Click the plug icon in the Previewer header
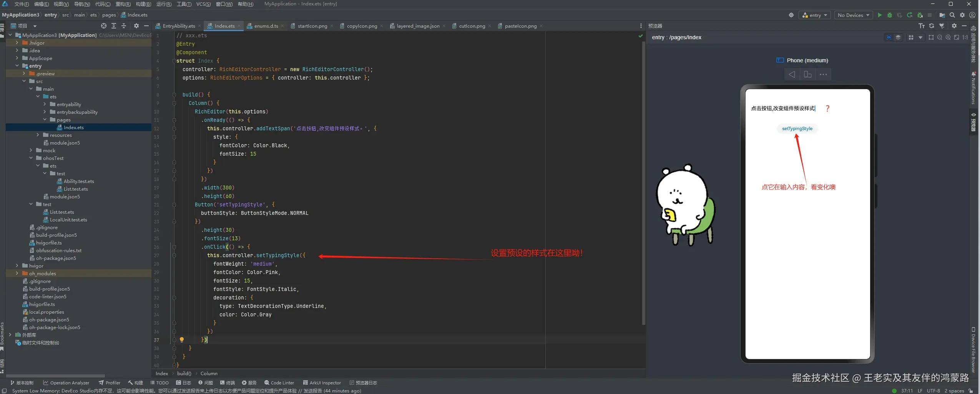980x394 pixels. click(x=942, y=26)
